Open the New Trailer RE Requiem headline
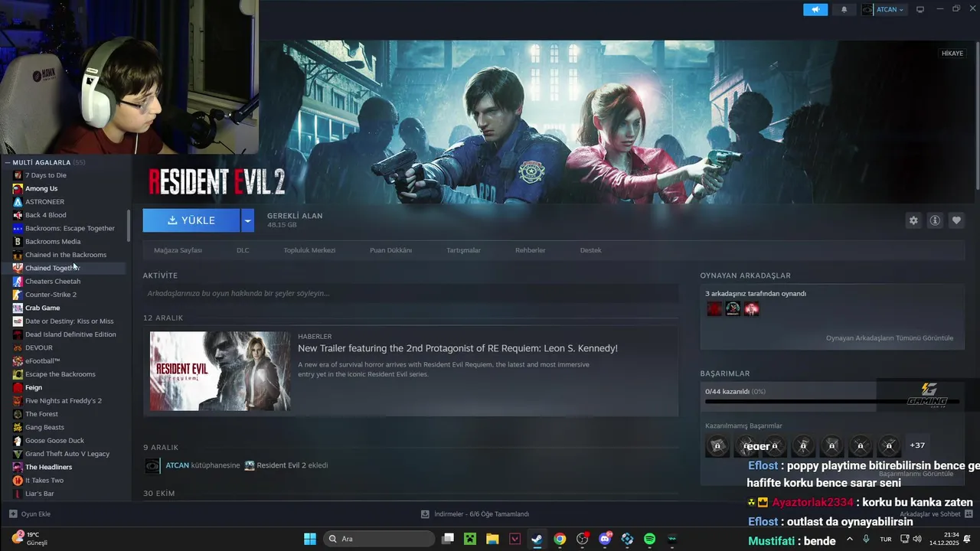Screen dimensions: 980x551 (458, 348)
